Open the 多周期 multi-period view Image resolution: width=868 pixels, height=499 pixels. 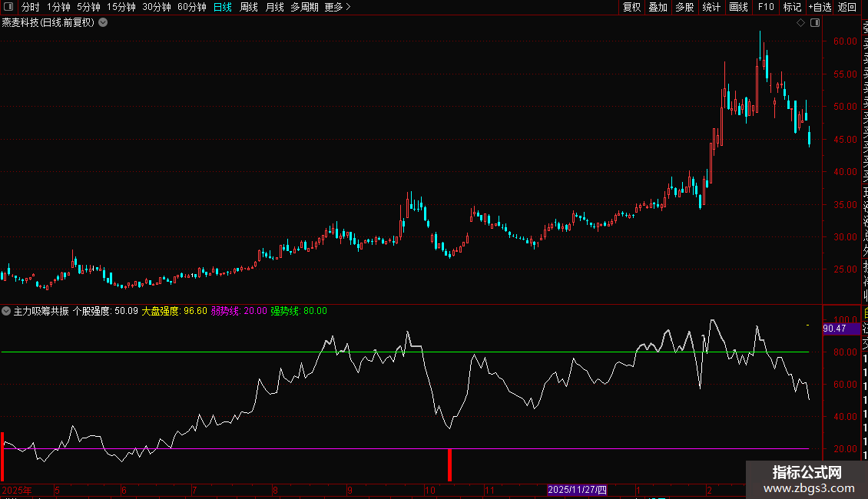pyautogui.click(x=304, y=7)
